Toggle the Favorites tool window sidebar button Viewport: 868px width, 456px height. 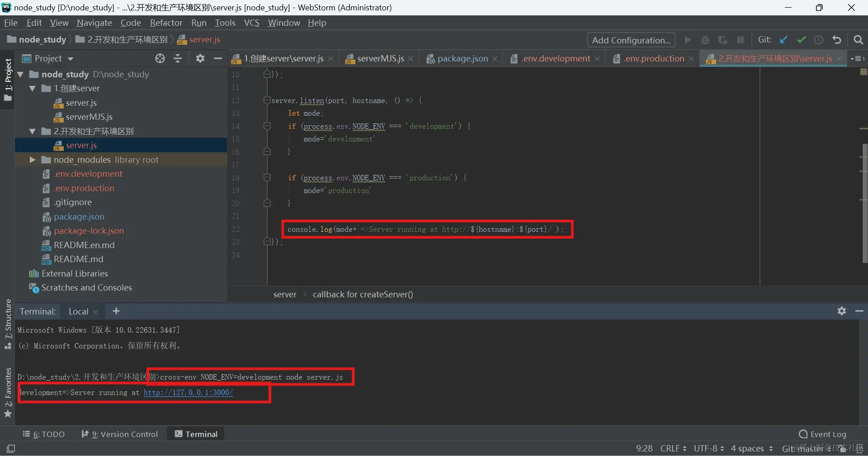click(8, 392)
